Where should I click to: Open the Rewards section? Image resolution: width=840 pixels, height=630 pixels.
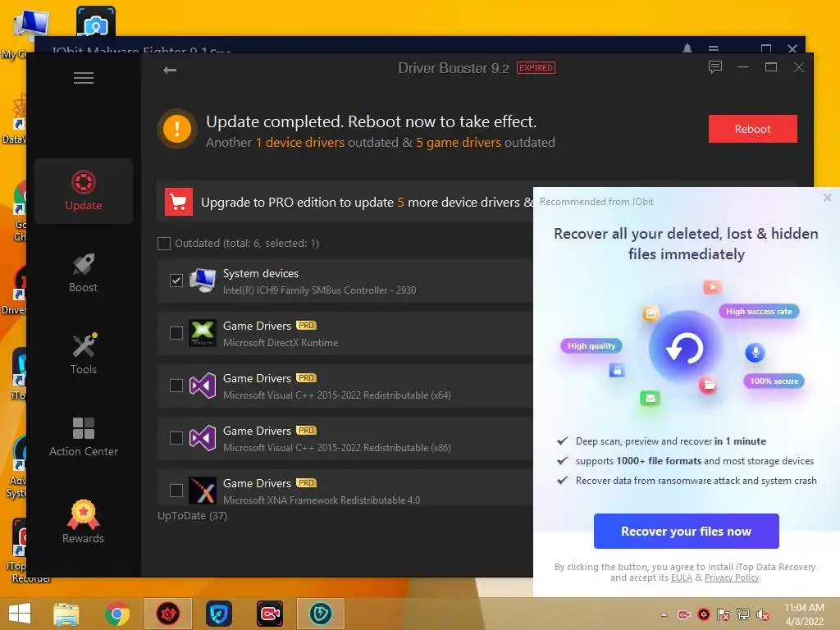84,522
